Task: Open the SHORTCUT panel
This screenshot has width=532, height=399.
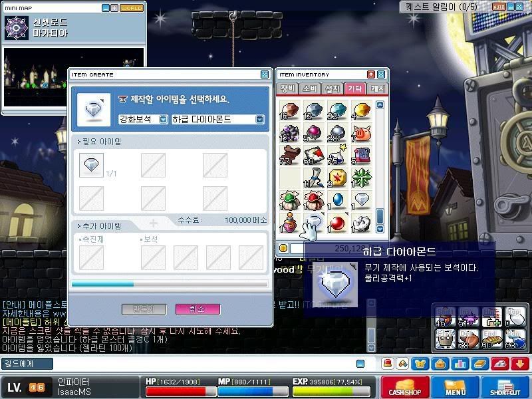Action: click(x=505, y=387)
